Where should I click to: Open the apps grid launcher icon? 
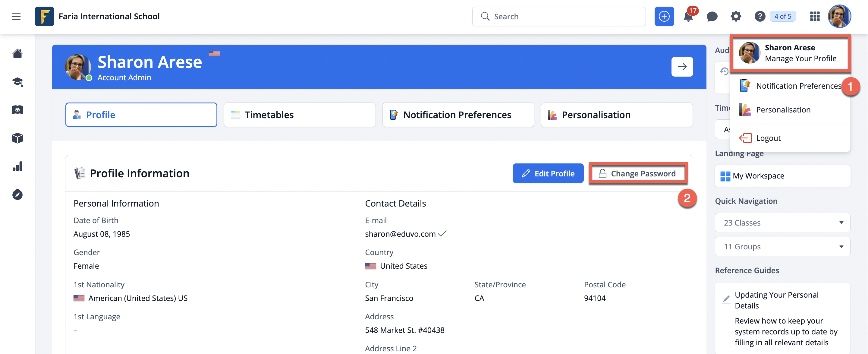point(814,17)
